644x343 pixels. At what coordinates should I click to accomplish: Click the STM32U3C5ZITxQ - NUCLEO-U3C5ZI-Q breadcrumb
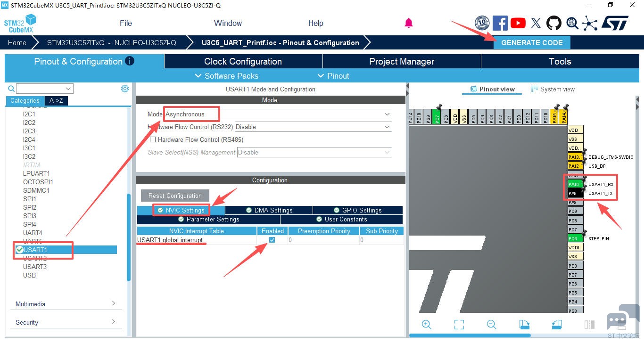(x=112, y=42)
